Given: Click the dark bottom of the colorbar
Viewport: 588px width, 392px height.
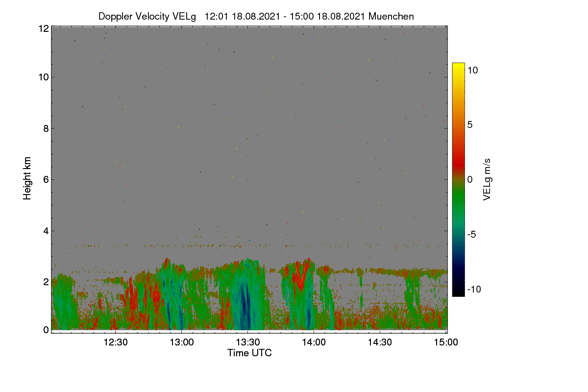Looking at the screenshot, I should coord(458,292).
